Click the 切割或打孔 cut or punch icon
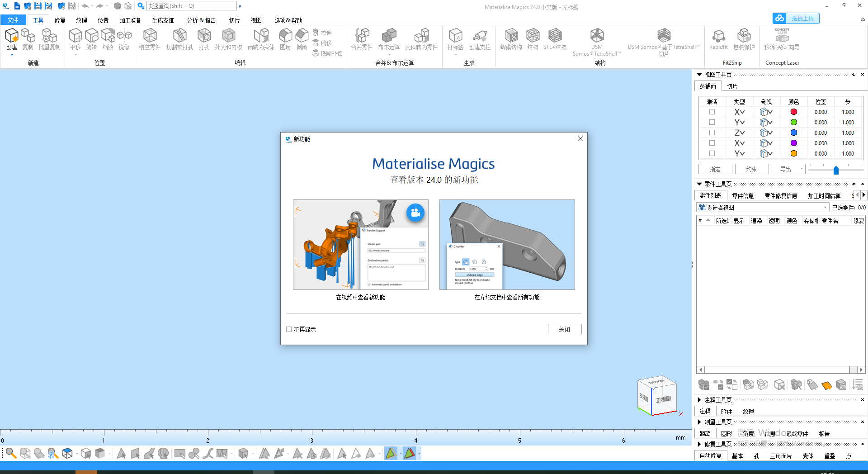The width and height of the screenshot is (868, 474). [179, 35]
